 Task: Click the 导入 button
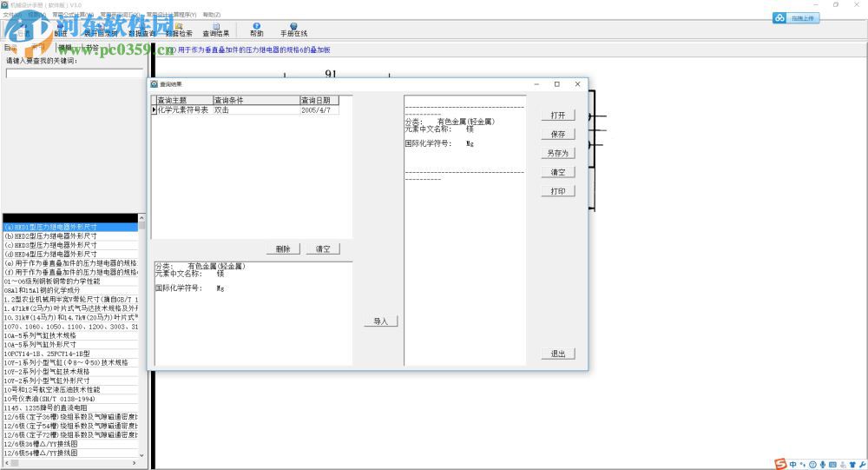[381, 321]
